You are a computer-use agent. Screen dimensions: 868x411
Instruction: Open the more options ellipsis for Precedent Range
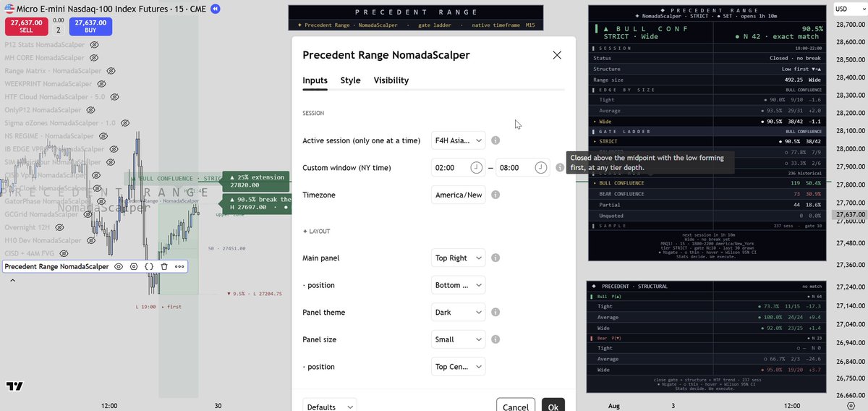[x=179, y=266]
